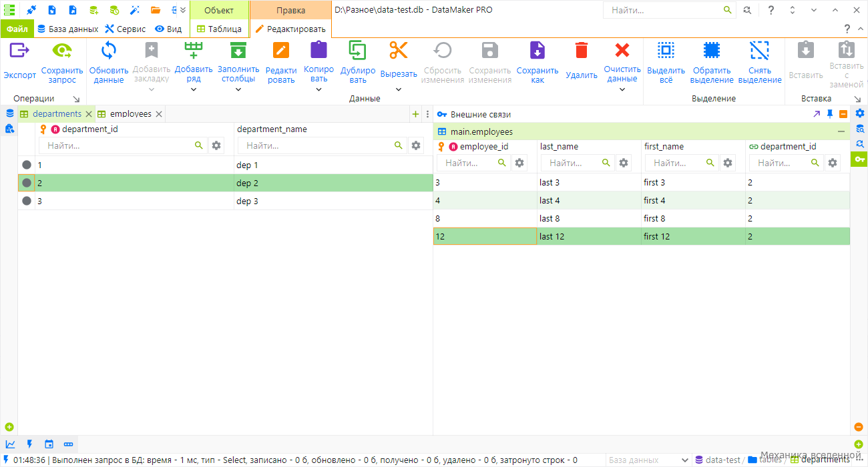The image size is (868, 467).
Task: Open the База данных combo box in status bar
Action: (648, 460)
